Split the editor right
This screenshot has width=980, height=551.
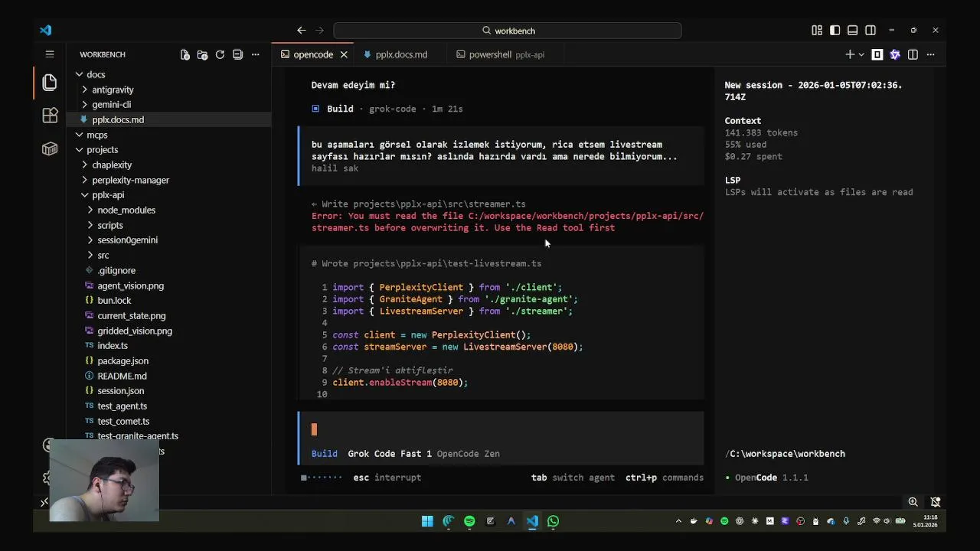pos(913,54)
